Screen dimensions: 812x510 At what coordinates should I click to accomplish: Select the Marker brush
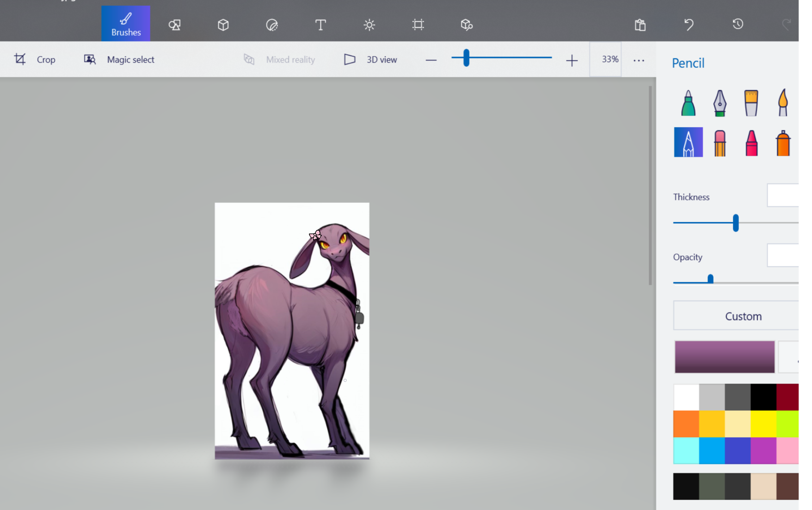[x=688, y=103]
